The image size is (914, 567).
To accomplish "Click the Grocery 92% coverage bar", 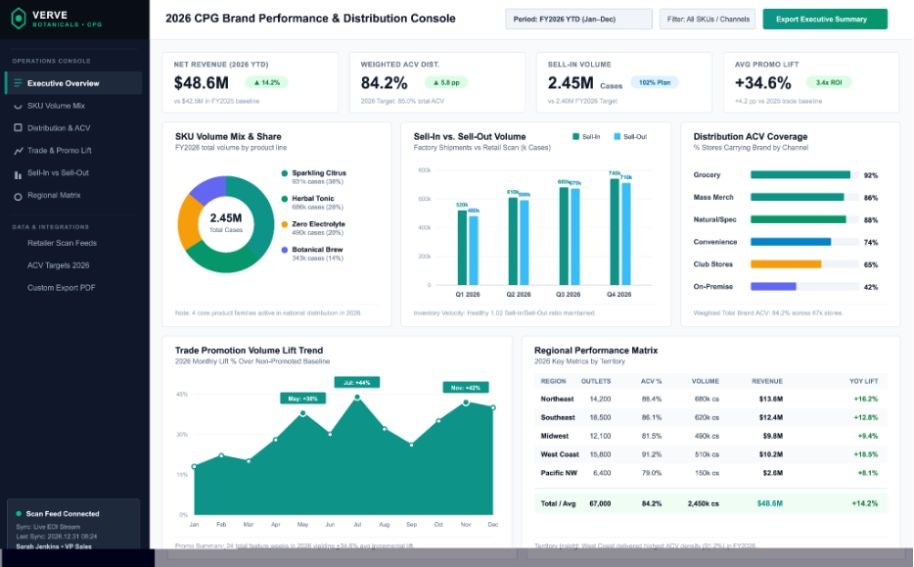I will [800, 175].
